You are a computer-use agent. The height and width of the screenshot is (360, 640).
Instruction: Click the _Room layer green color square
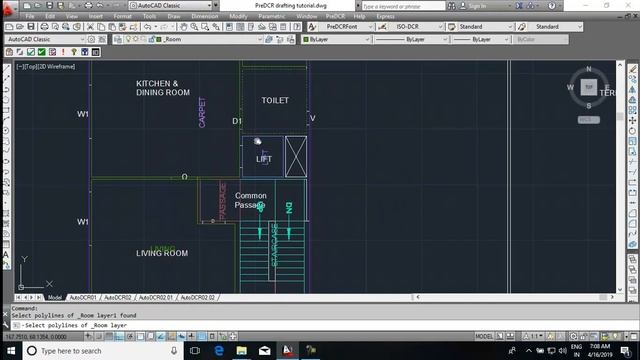pos(159,40)
